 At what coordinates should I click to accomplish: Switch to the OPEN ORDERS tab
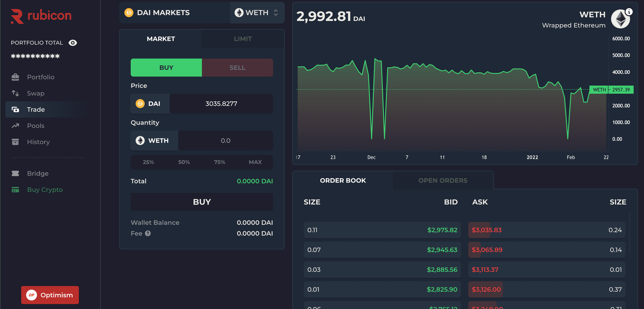[443, 180]
